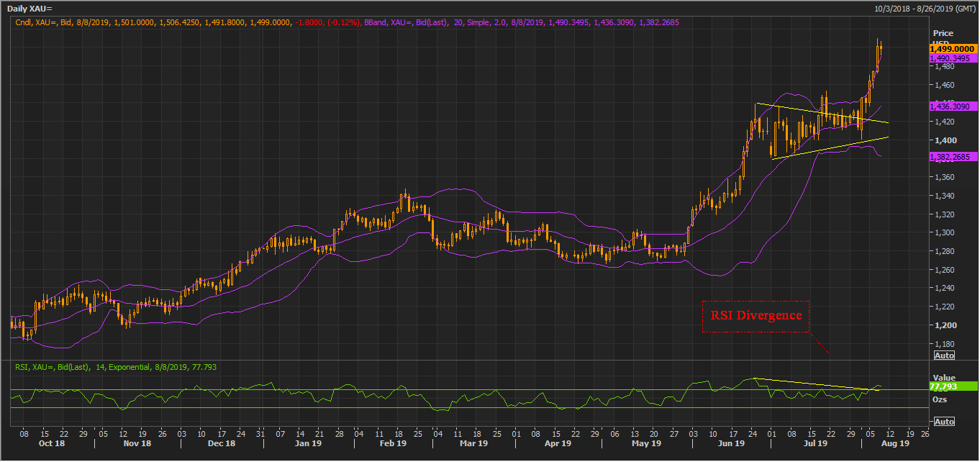Click the 1,340 price axis label
Viewport: 980px width, 462px height.
click(944, 196)
